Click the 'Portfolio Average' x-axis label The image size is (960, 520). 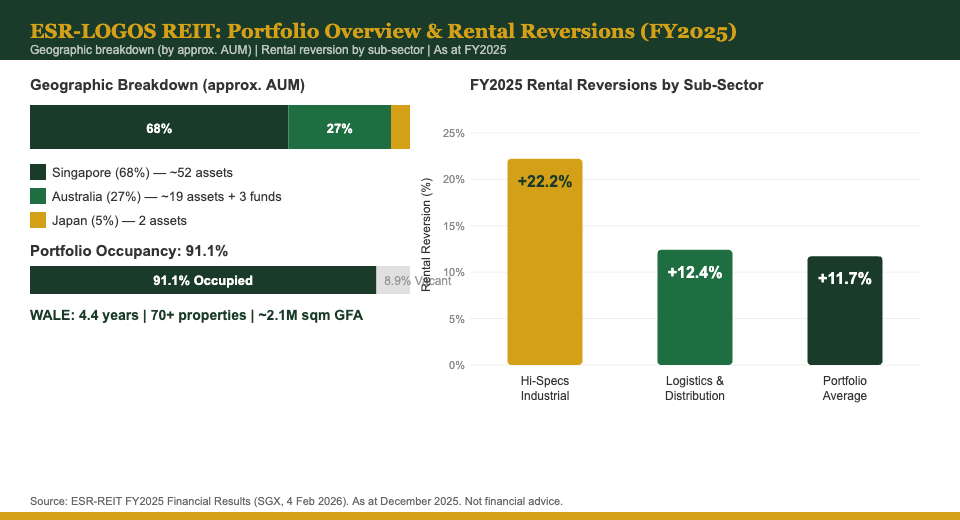click(x=845, y=388)
